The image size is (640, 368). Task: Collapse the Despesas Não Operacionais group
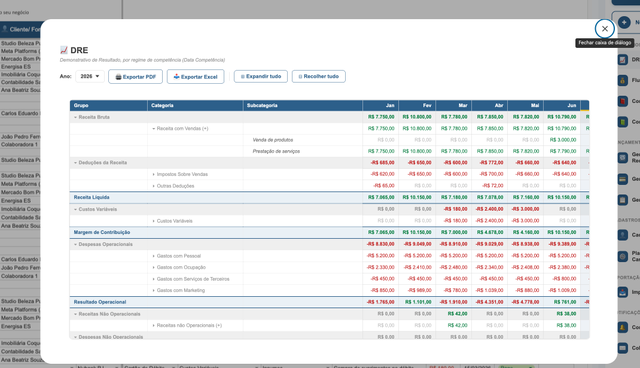point(76,337)
